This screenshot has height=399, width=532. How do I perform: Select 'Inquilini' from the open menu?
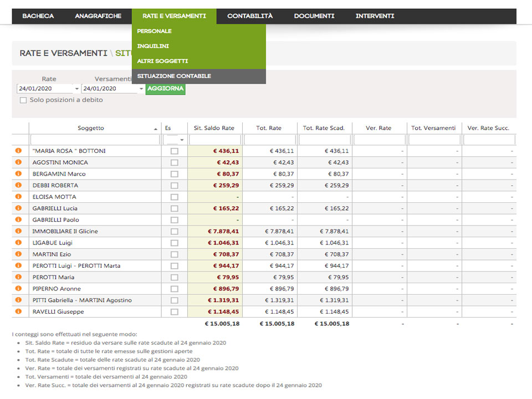153,46
